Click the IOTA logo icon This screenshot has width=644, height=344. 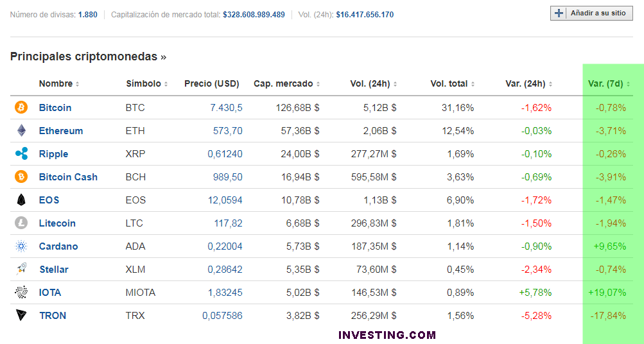click(21, 292)
